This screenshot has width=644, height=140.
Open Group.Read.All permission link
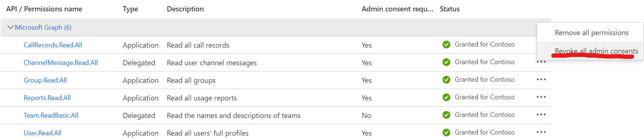(45, 80)
